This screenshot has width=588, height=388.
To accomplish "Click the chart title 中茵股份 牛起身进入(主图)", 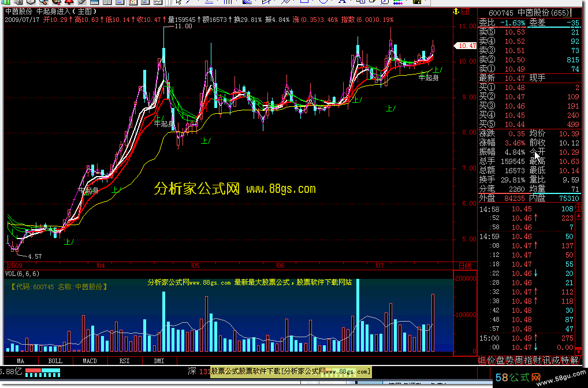I will (51, 12).
